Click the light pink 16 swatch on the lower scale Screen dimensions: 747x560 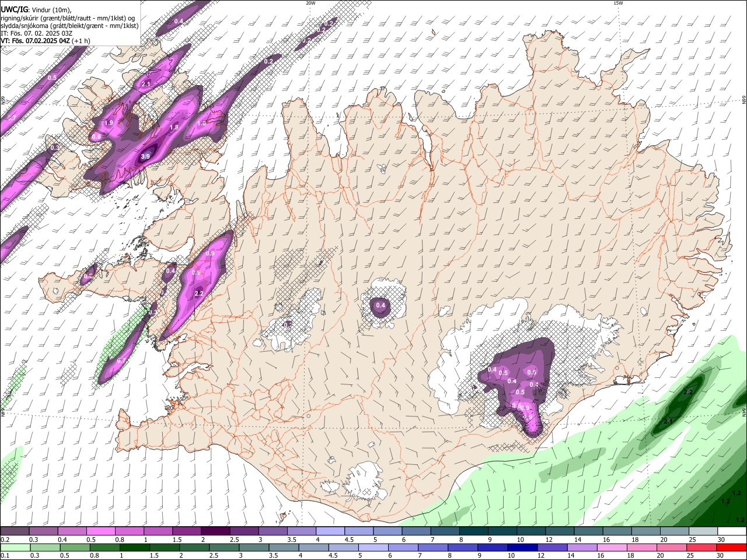click(x=612, y=548)
